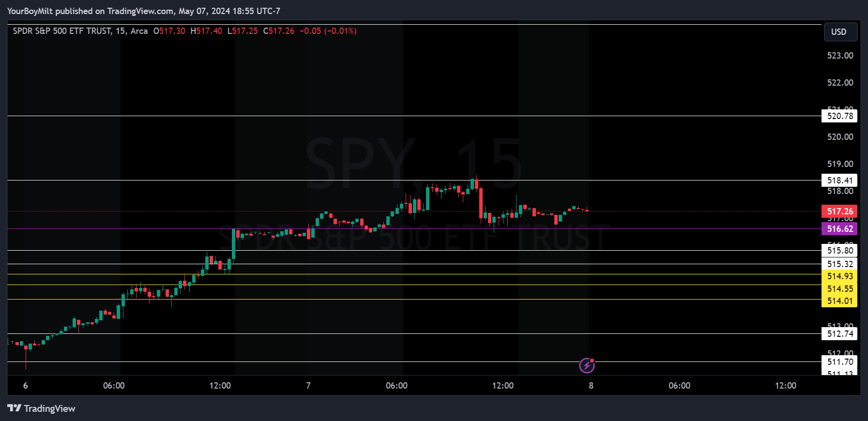Viewport: 868px width, 421px height.
Task: Click the purple lightning bolt event icon
Action: pos(587,365)
